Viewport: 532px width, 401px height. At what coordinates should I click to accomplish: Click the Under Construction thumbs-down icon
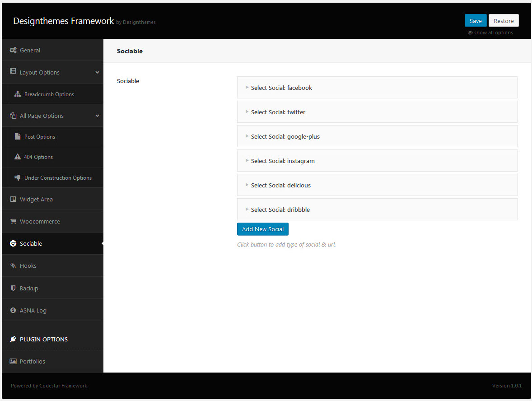(18, 177)
